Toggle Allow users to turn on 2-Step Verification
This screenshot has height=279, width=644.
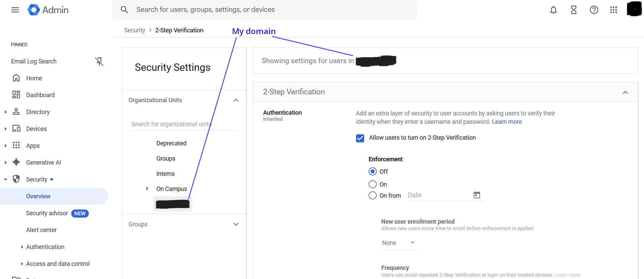point(360,138)
